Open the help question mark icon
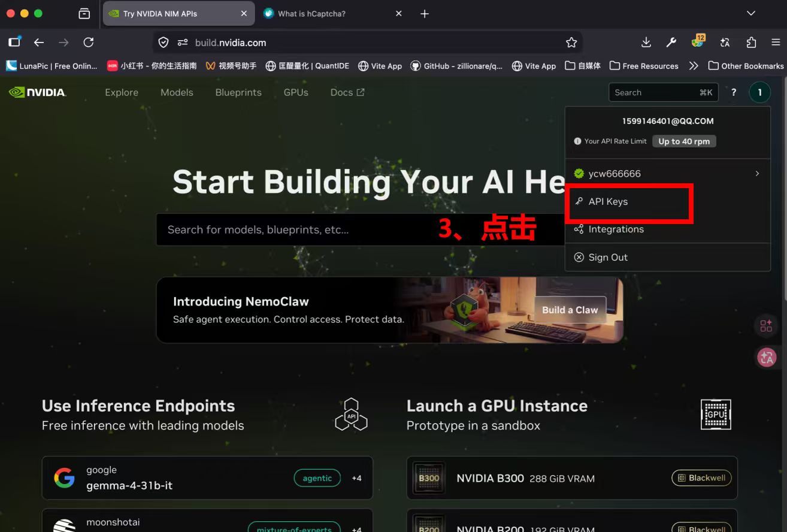The height and width of the screenshot is (532, 787). coord(733,92)
